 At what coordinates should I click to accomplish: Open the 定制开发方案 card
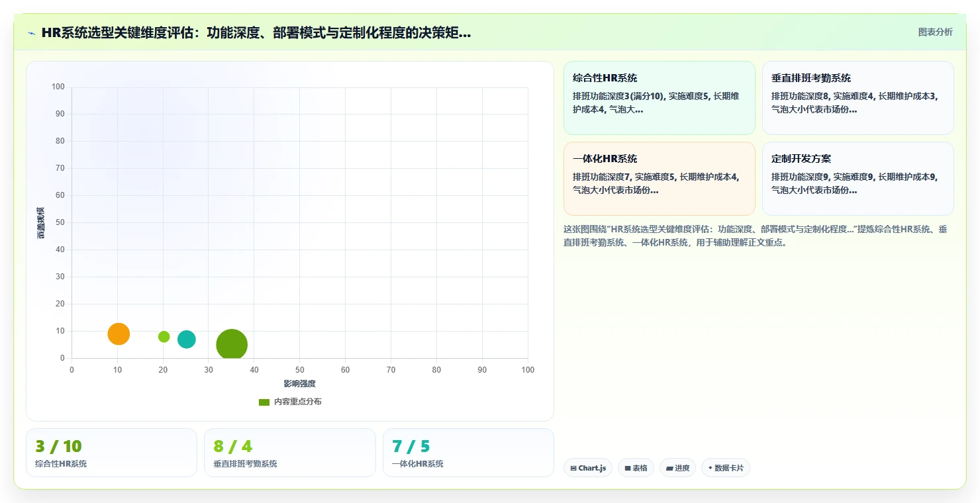click(x=857, y=179)
